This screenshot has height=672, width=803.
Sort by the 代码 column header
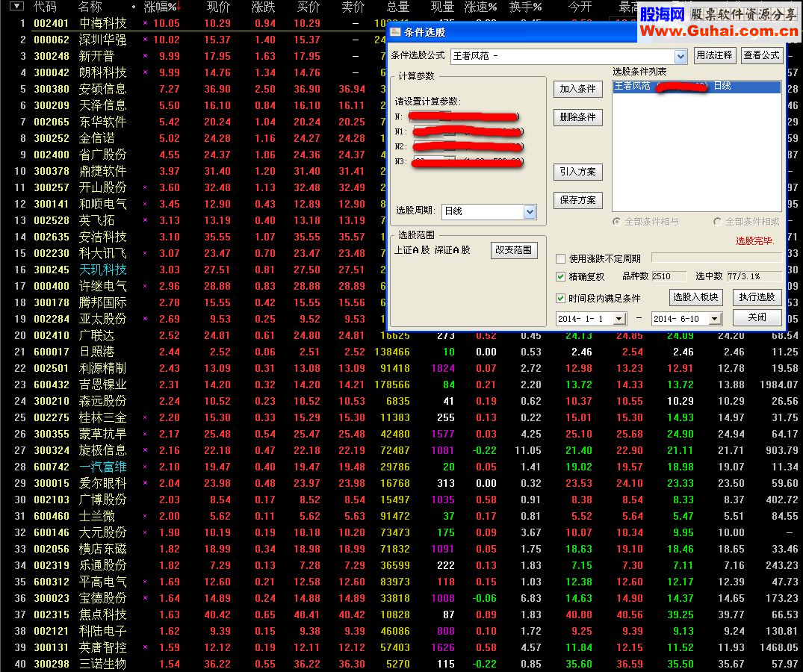pos(45,7)
